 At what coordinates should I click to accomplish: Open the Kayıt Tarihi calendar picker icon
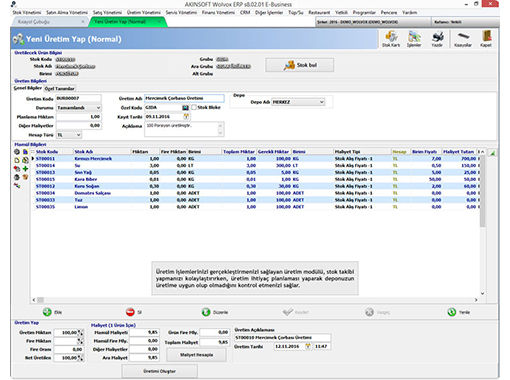[186, 117]
